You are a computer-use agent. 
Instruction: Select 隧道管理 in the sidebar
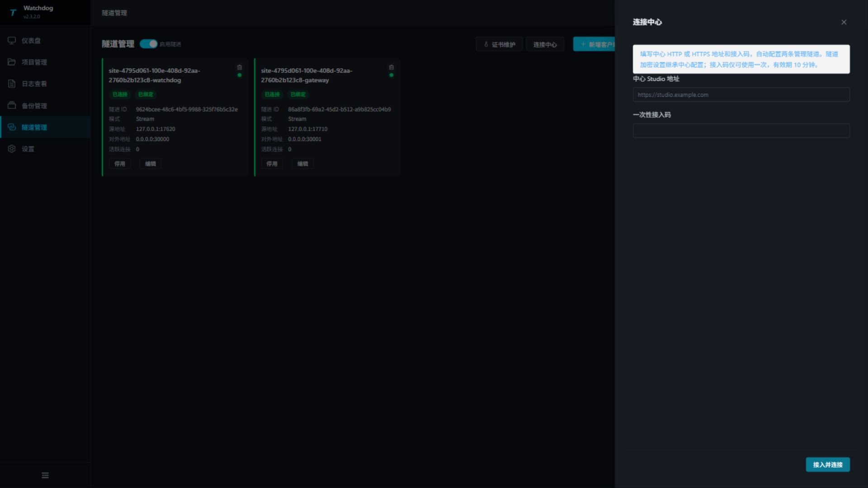click(x=45, y=127)
